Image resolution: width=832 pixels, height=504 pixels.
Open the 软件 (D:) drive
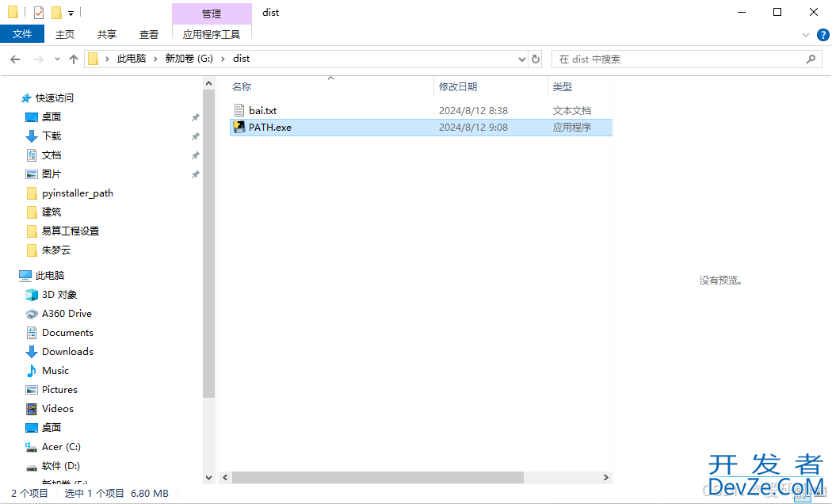[60, 466]
